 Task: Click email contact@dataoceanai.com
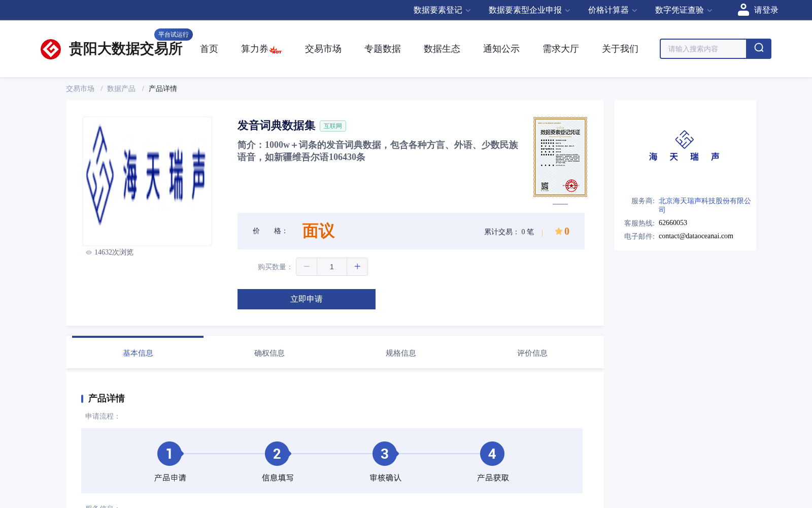tap(696, 236)
